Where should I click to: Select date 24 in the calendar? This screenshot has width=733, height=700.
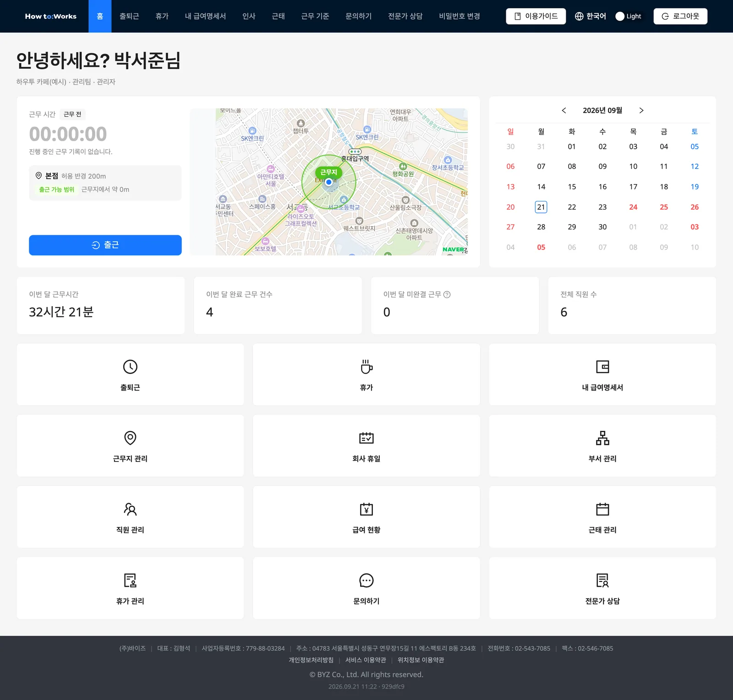point(633,207)
